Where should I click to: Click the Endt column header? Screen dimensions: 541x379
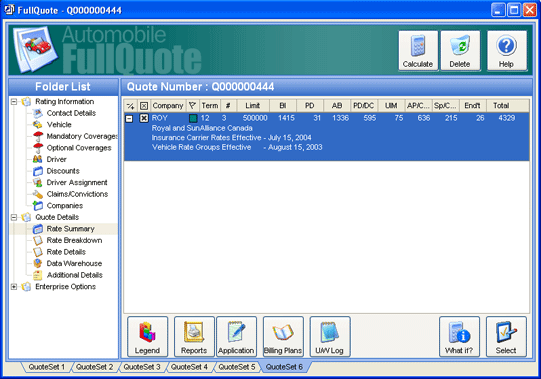[472, 106]
